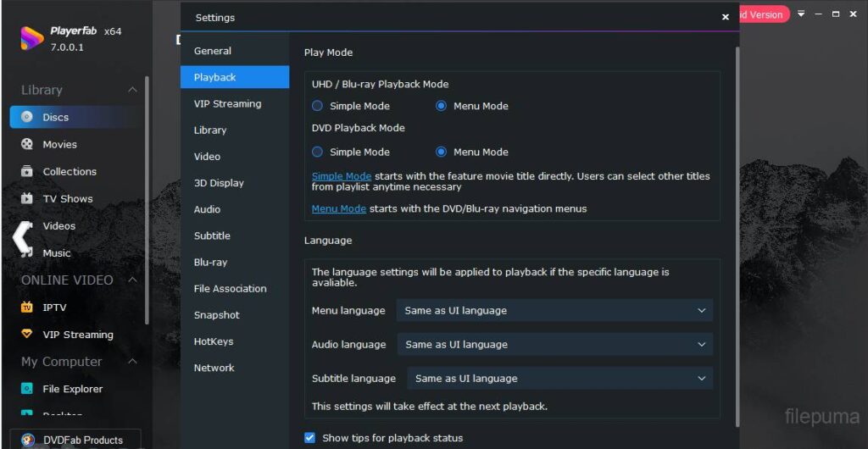Click the Collections icon in sidebar
The width and height of the screenshot is (868, 449).
pyautogui.click(x=26, y=171)
